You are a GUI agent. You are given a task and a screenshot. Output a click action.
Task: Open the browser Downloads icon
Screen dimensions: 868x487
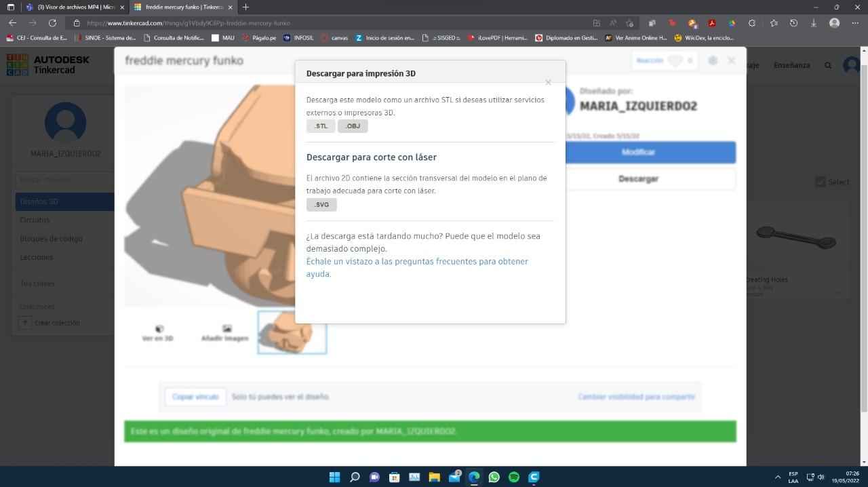[814, 22]
